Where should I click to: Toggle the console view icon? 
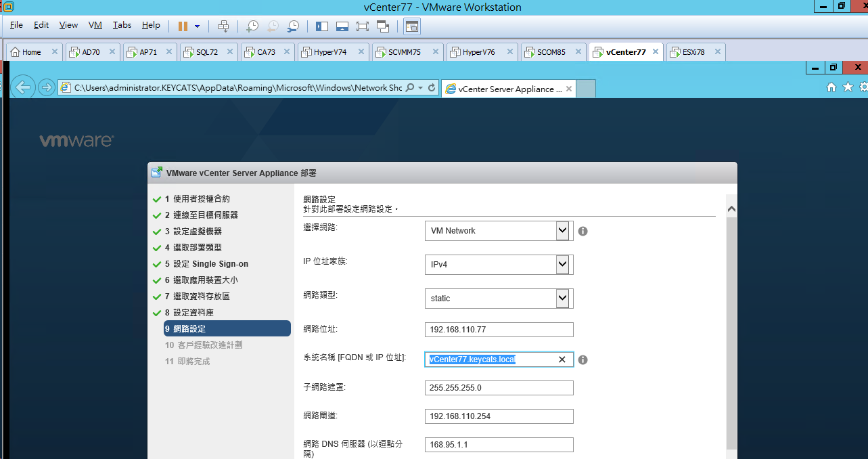[x=412, y=26]
